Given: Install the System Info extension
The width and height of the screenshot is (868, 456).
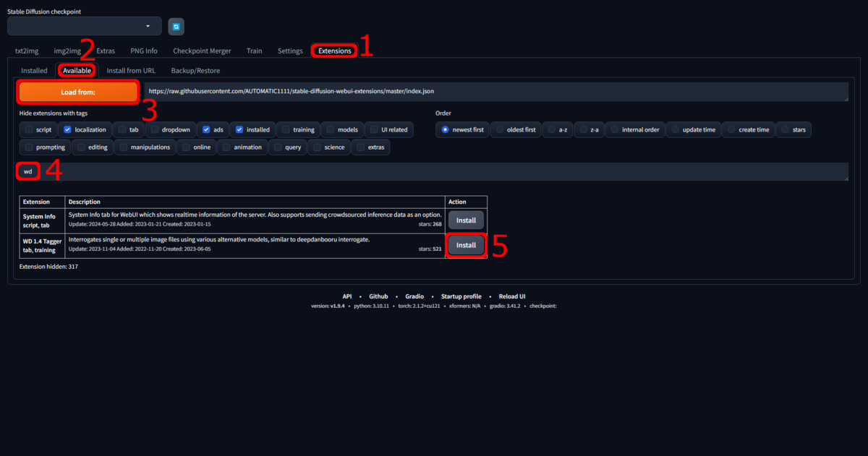Looking at the screenshot, I should (x=466, y=220).
